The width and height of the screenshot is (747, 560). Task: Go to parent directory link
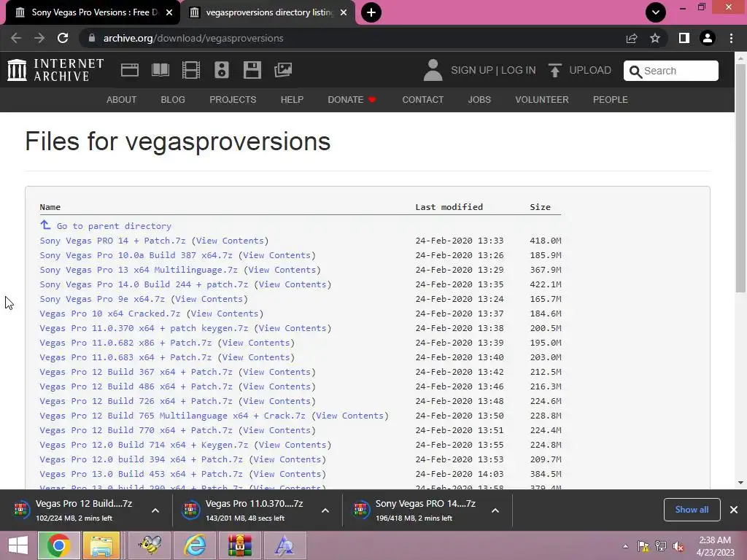(x=114, y=226)
